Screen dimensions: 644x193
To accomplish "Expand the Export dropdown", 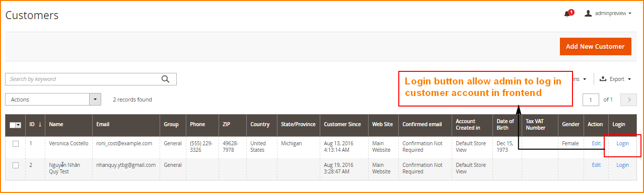I will click(615, 79).
